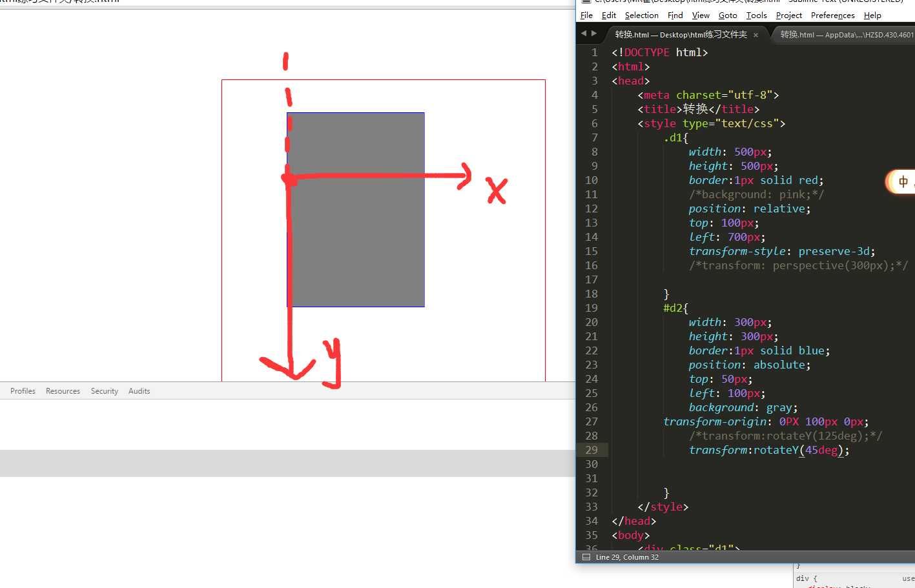The height and width of the screenshot is (588, 915).
Task: Click the .d1 selector in the code
Action: click(x=675, y=137)
